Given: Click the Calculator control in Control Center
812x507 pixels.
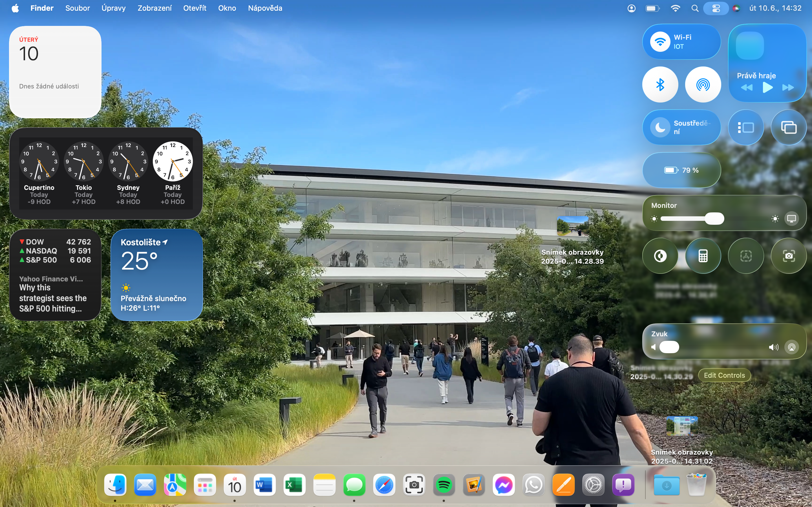Looking at the screenshot, I should (703, 256).
